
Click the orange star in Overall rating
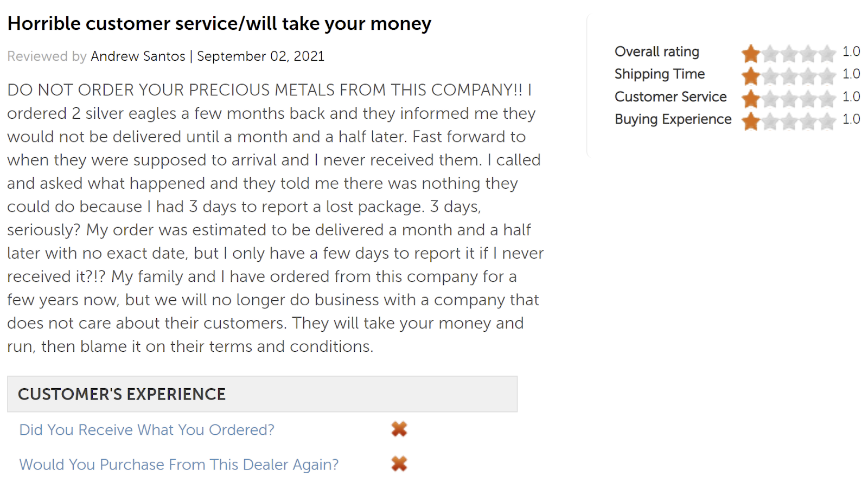click(751, 53)
